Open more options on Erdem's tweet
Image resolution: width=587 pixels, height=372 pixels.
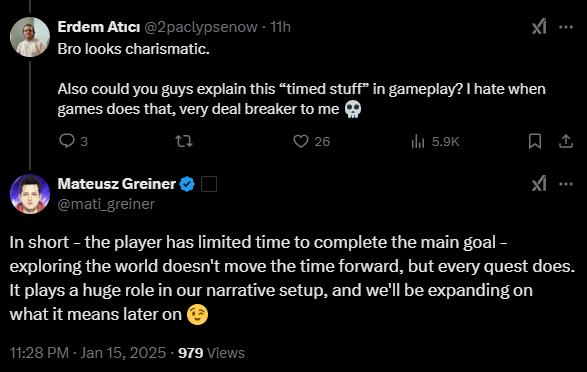click(x=566, y=27)
